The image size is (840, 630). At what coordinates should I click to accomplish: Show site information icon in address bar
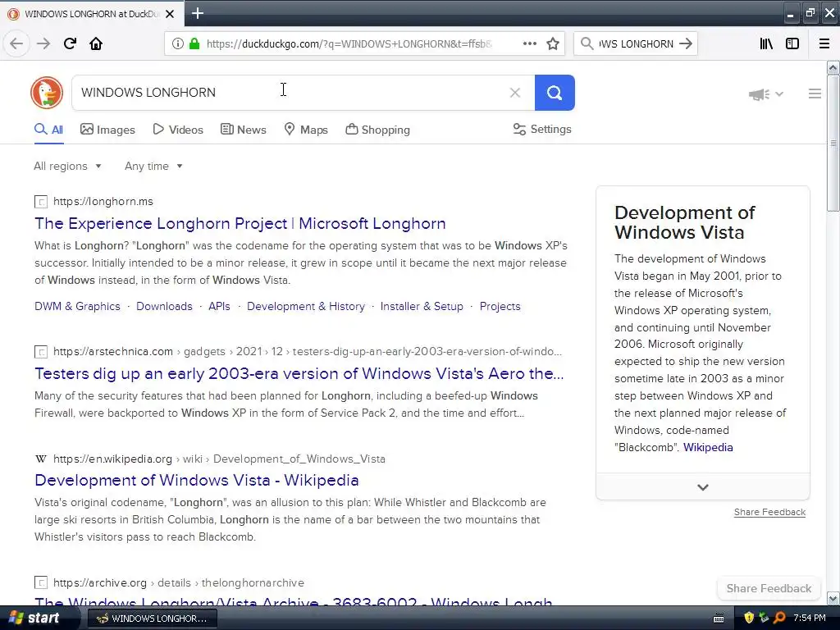tap(178, 43)
